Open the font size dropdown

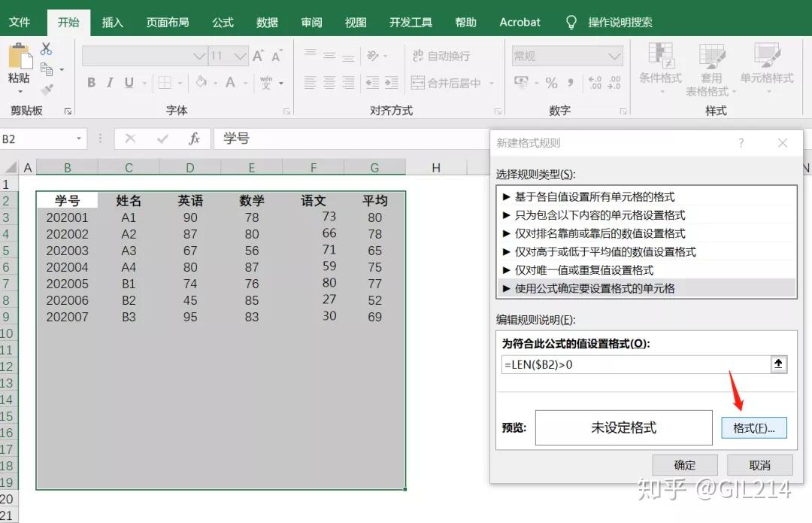click(x=241, y=56)
